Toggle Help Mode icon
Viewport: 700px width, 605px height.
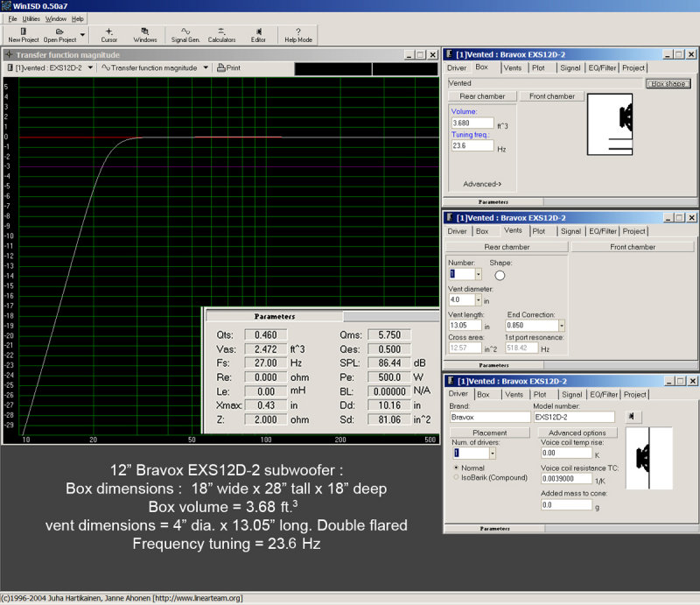click(298, 35)
